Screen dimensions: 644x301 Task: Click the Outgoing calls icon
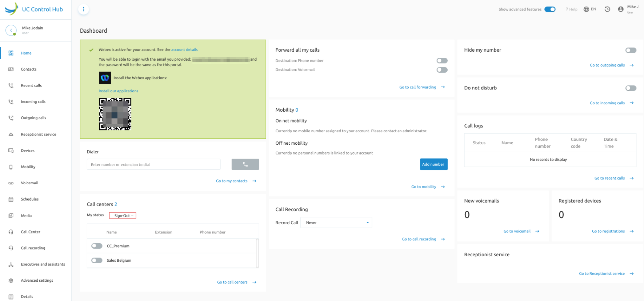[x=11, y=118]
